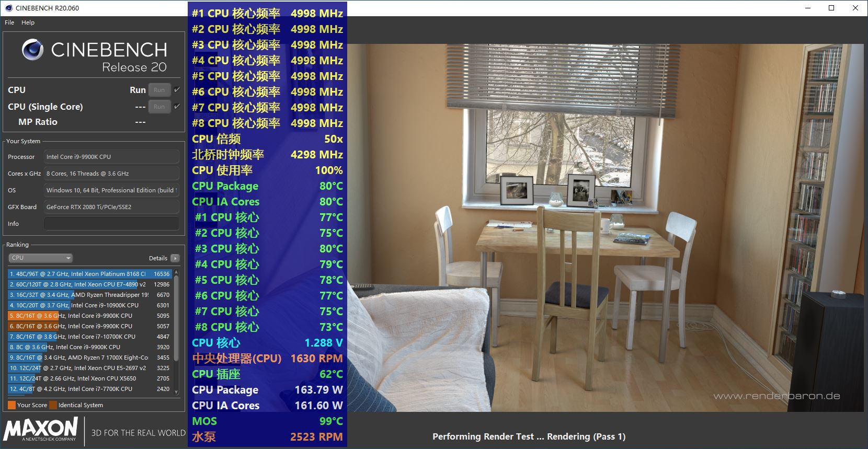Image resolution: width=868 pixels, height=449 pixels.
Task: Click the MAXON logo
Action: click(x=41, y=429)
